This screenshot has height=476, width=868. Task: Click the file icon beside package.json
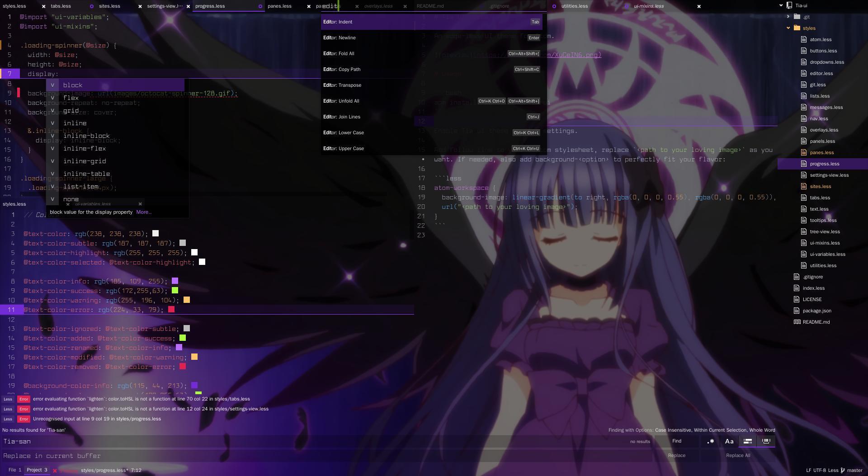pos(797,311)
